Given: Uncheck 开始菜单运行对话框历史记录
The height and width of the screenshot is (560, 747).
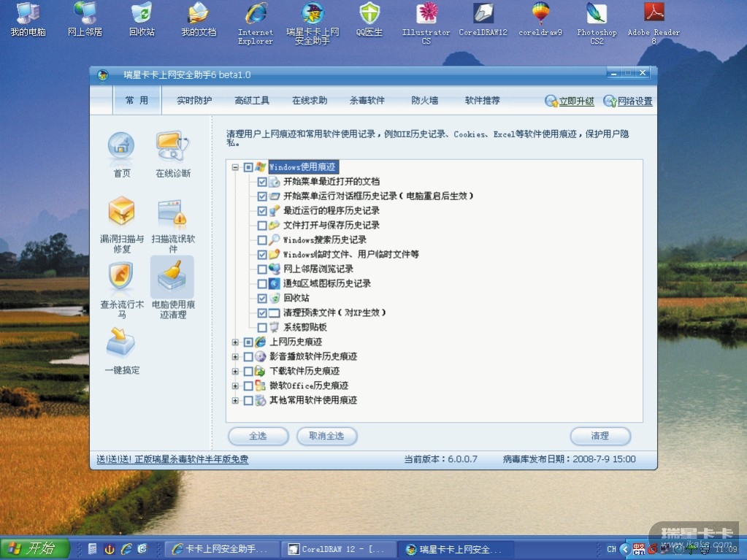Looking at the screenshot, I should coord(262,196).
